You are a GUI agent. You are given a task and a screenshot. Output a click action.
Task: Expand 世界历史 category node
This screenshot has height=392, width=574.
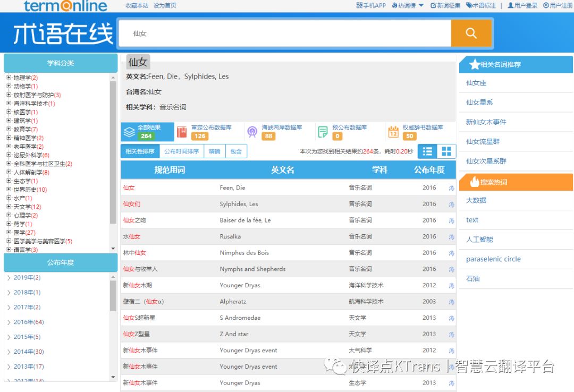point(9,189)
